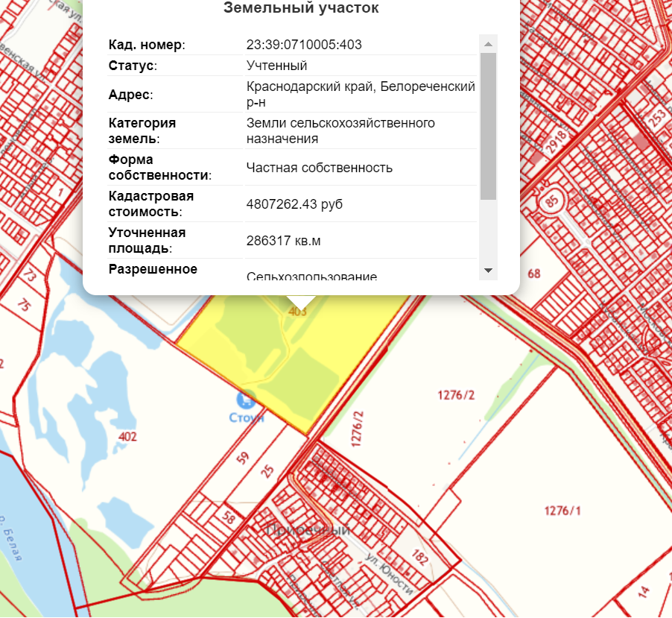
Task: Select parcel 25 on the map
Action: (267, 471)
